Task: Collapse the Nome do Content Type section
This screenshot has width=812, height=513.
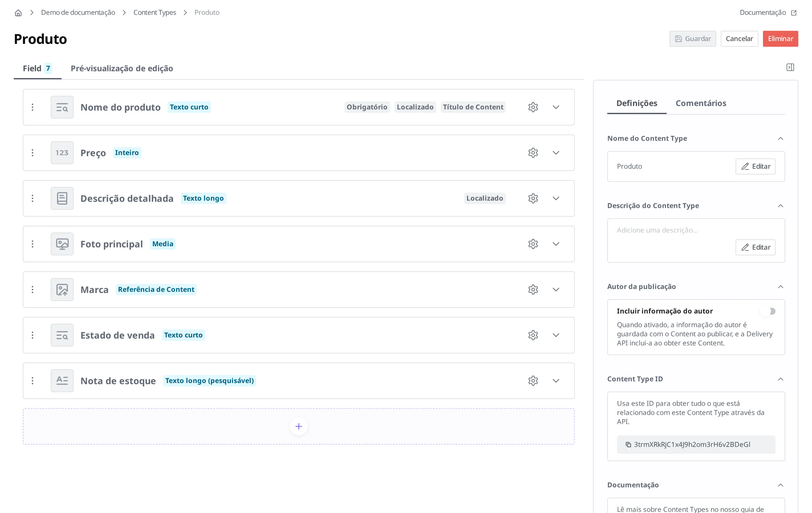Action: pos(780,139)
